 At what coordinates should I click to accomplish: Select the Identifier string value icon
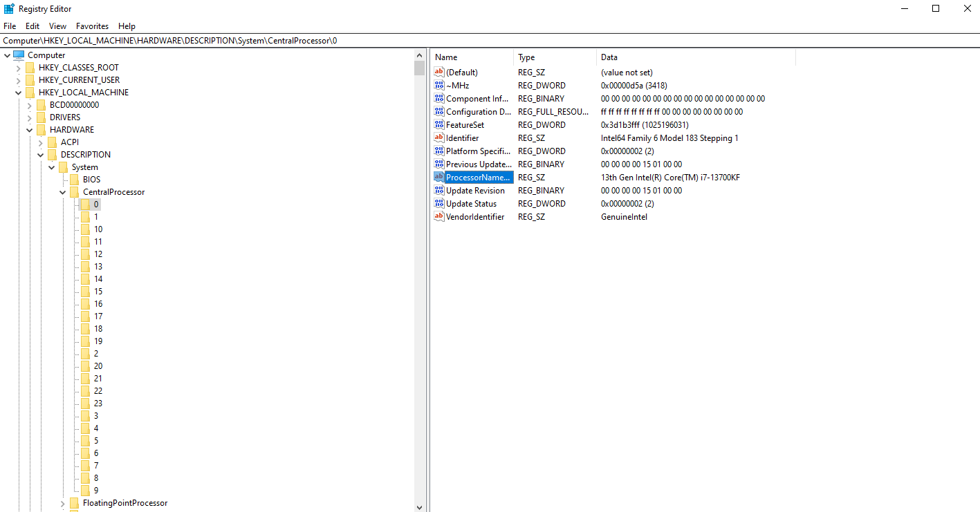coord(438,138)
